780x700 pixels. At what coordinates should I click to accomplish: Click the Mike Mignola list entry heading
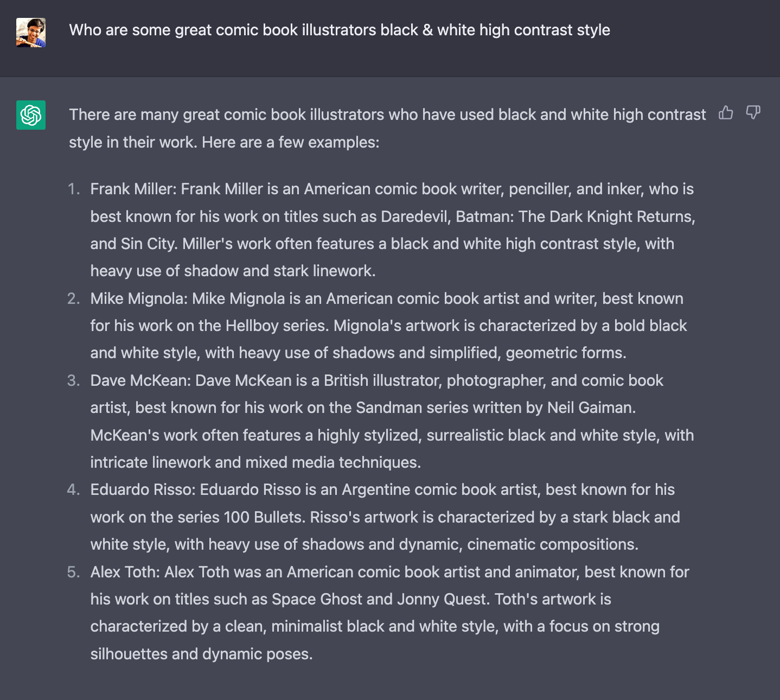pos(139,298)
